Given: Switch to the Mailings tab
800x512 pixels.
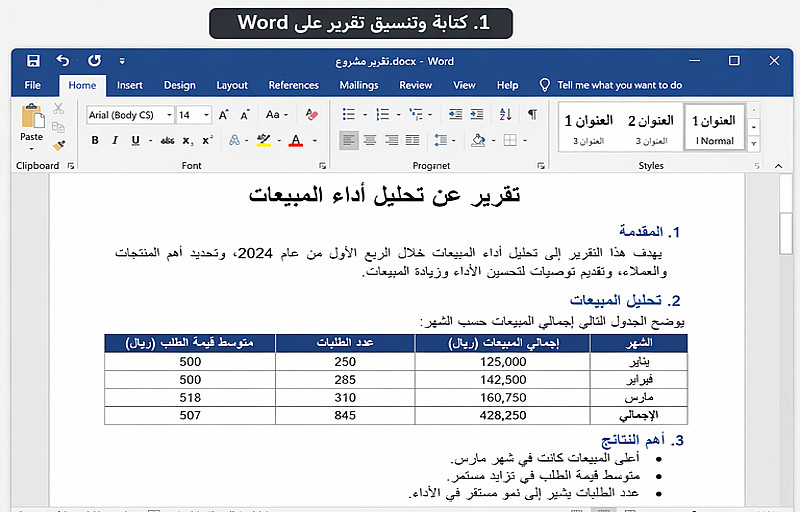Looking at the screenshot, I should coord(359,85).
